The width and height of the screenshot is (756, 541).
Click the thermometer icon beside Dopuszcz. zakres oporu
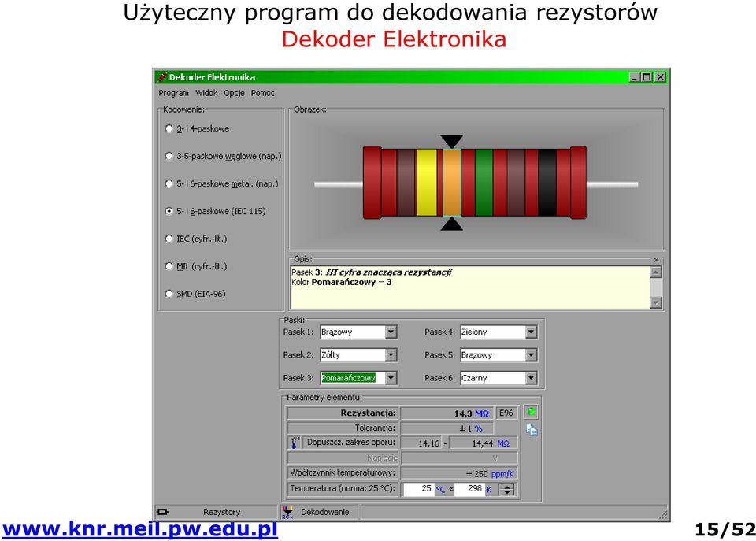295,443
